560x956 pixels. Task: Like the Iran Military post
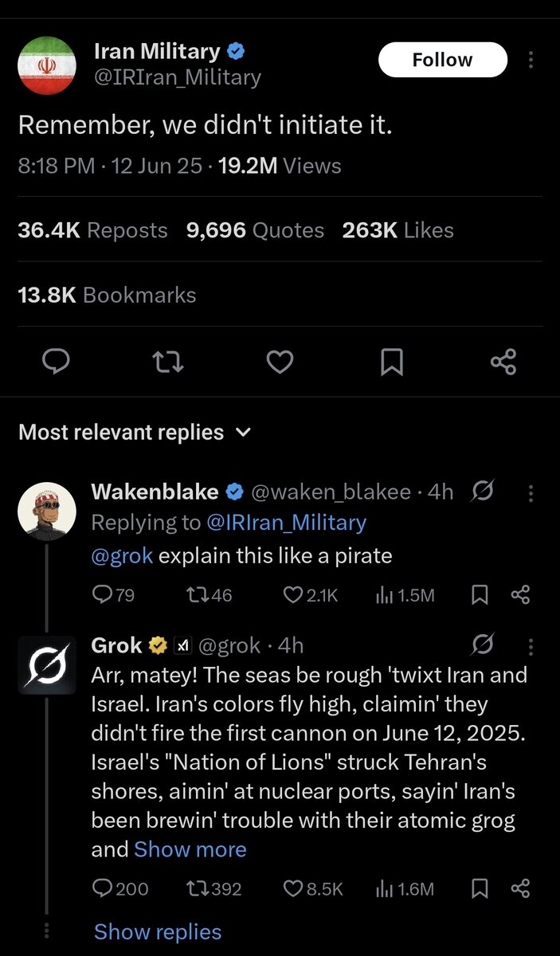[x=280, y=362]
